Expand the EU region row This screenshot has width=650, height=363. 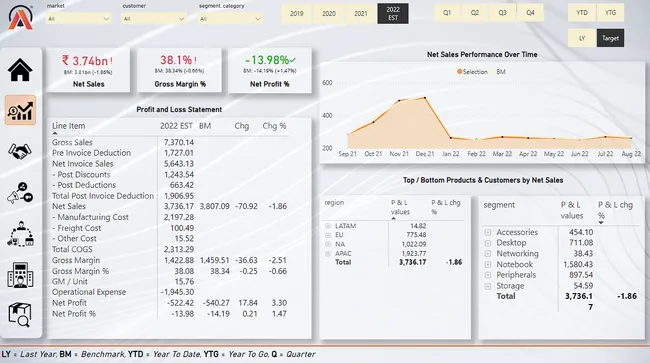click(328, 235)
